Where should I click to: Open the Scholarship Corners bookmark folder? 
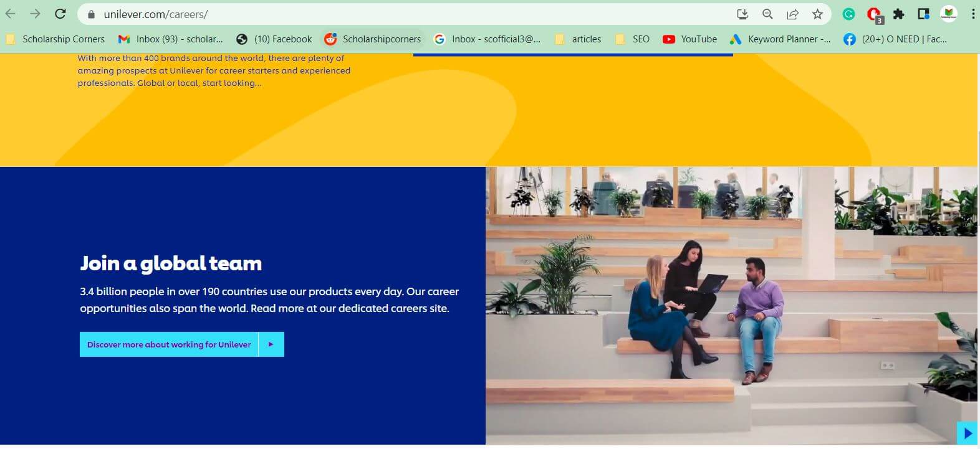[x=55, y=39]
